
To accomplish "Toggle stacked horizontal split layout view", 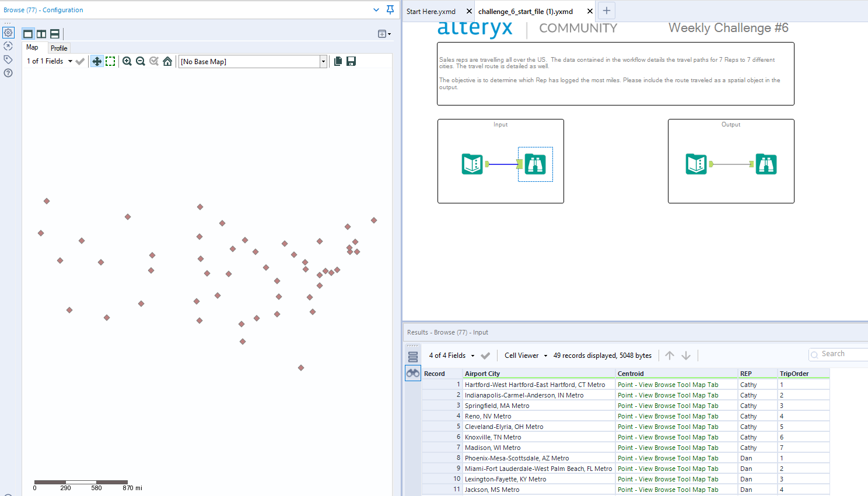I will point(55,34).
